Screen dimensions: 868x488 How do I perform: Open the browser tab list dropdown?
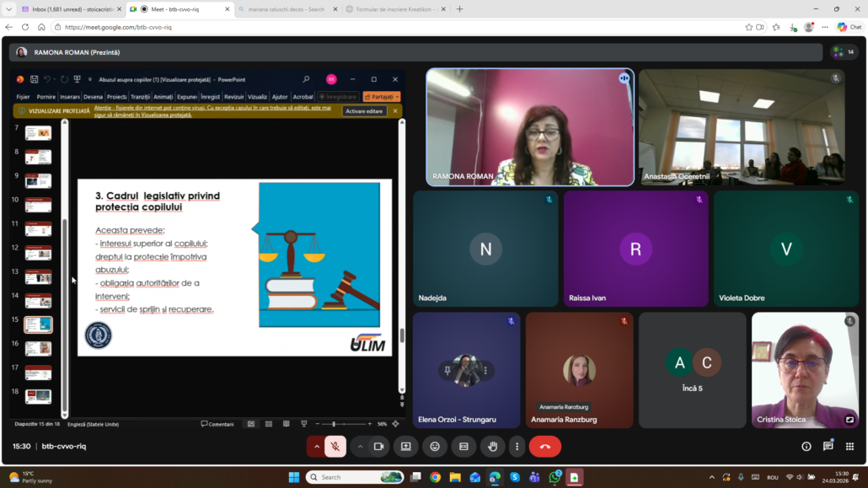click(9, 9)
